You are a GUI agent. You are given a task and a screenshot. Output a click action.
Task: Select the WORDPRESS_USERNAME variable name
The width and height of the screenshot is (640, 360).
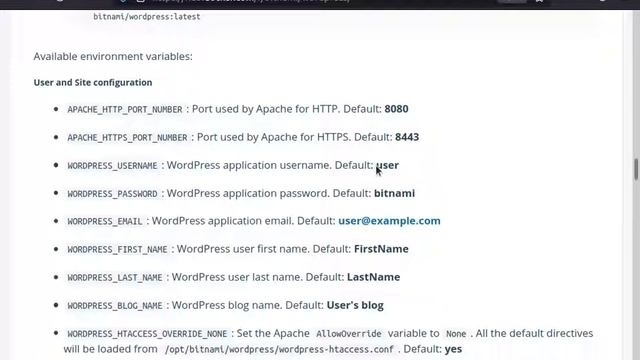pos(112,166)
